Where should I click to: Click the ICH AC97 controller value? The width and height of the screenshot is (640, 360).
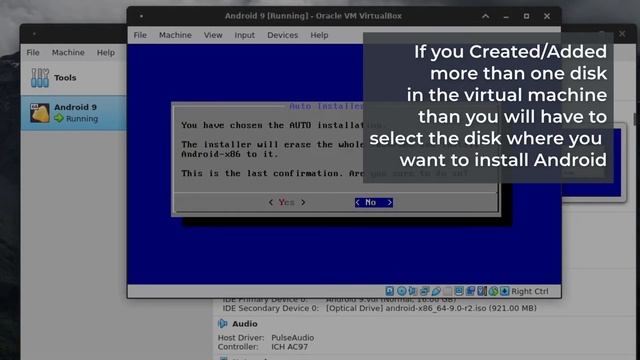(x=289, y=347)
